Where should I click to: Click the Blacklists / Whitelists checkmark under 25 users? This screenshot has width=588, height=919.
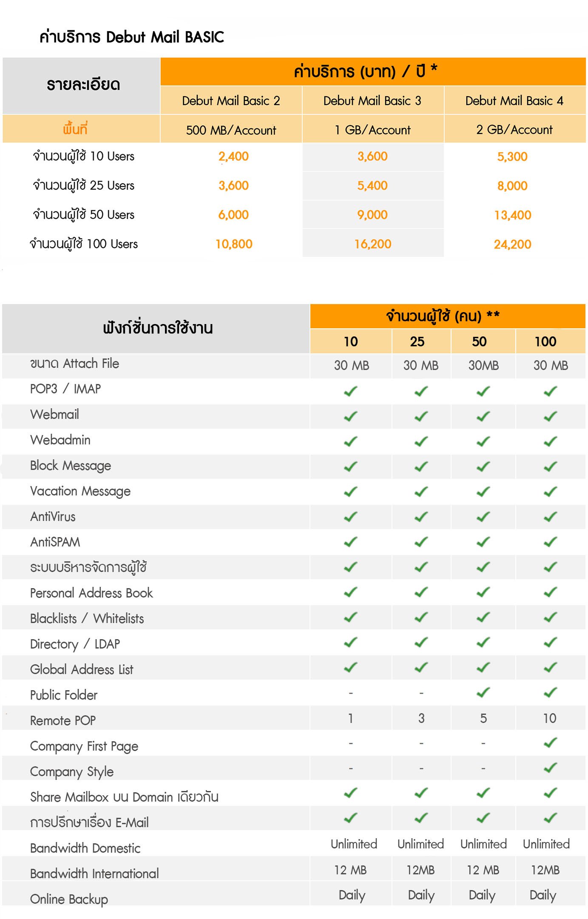[x=421, y=617]
